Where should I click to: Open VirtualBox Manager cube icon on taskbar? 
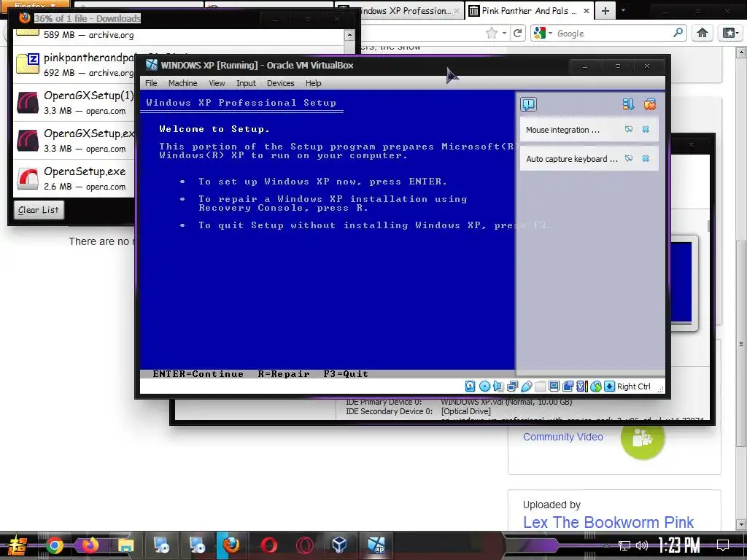pos(339,545)
